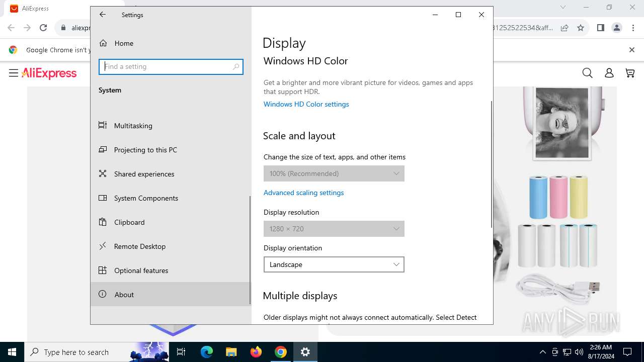Dismiss the Chrome default browser infobar
This screenshot has height=362, width=644.
pyautogui.click(x=632, y=50)
